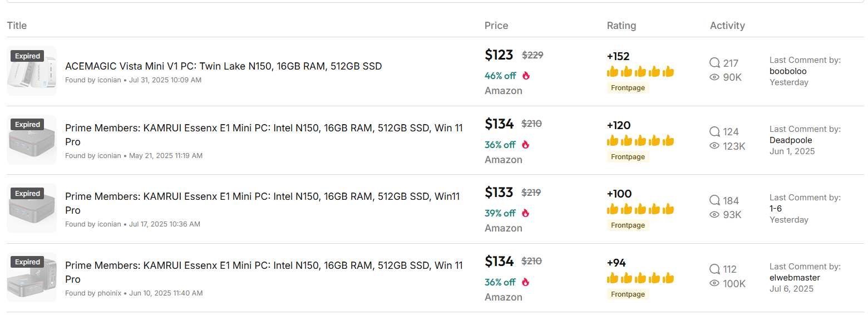The height and width of the screenshot is (315, 868).
Task: Click the fire icon beside 46% off
Action: (x=526, y=76)
